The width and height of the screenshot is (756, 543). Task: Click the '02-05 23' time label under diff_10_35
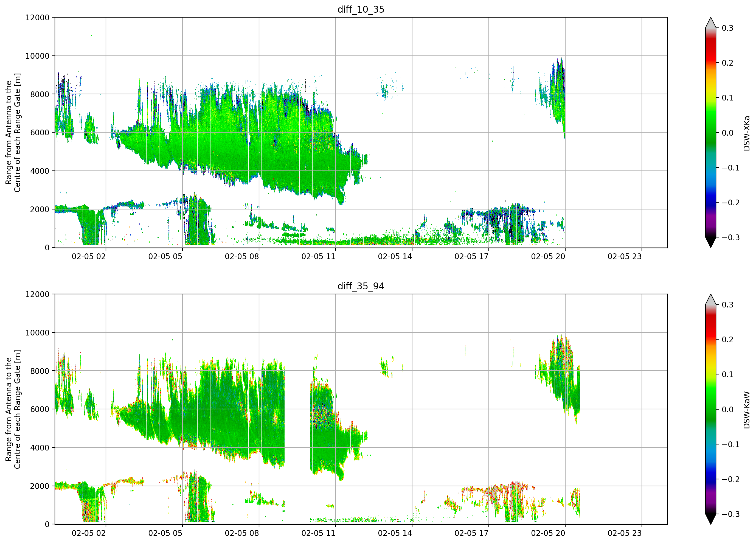click(625, 256)
